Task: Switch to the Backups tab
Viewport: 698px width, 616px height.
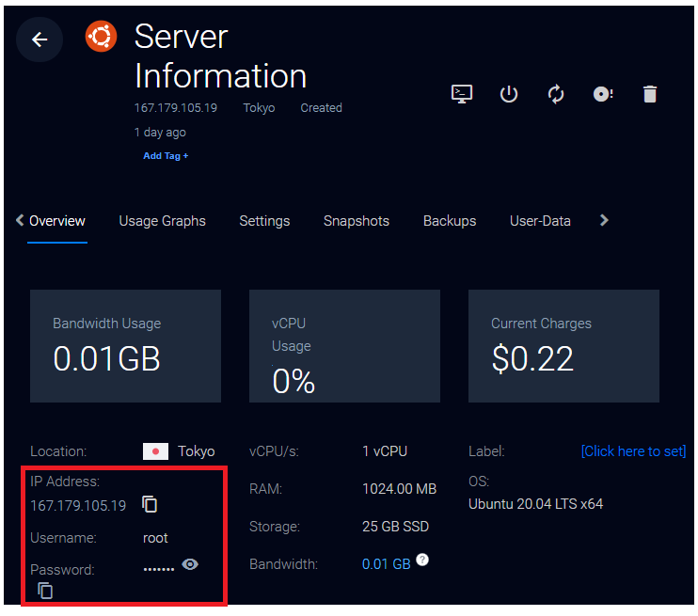Action: (x=450, y=221)
